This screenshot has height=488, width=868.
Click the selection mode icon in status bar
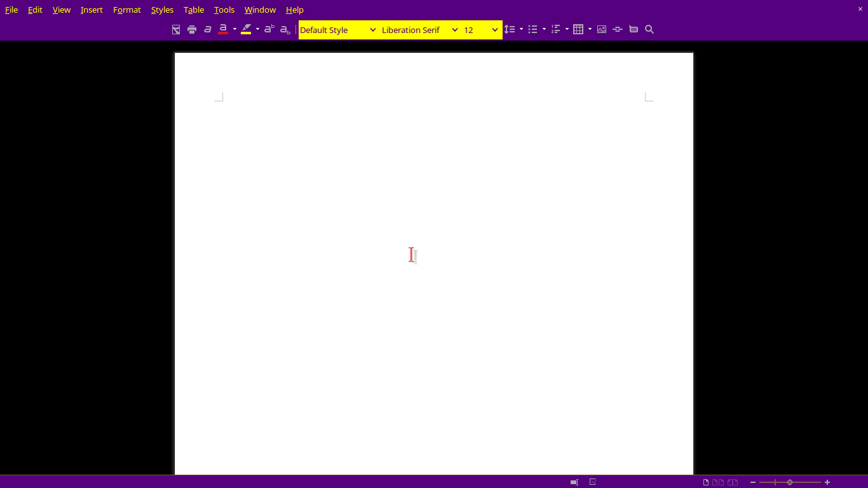[574, 482]
